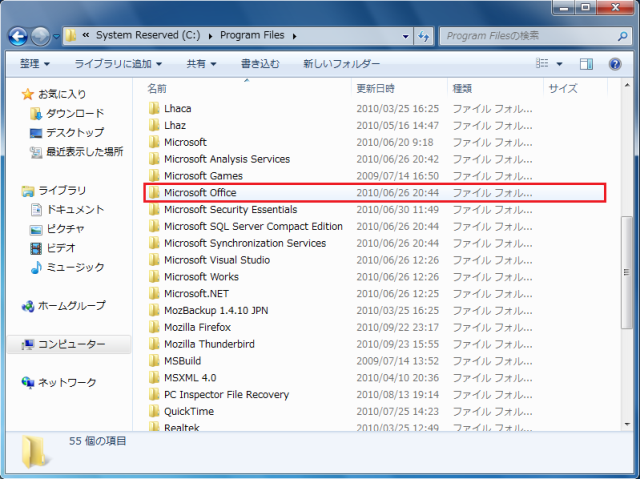Viewport: 640px width, 479px height.
Task: Open the view options dropdown arrow
Action: [x=560, y=64]
